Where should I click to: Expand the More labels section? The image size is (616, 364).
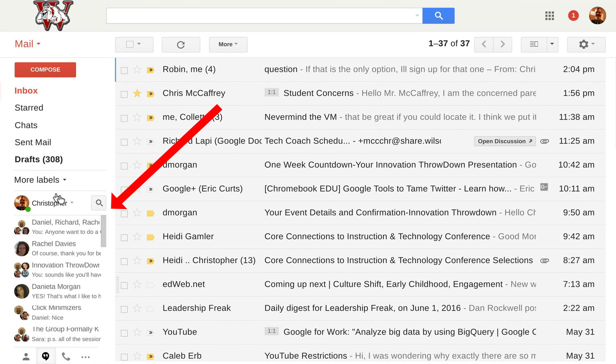[x=40, y=180]
